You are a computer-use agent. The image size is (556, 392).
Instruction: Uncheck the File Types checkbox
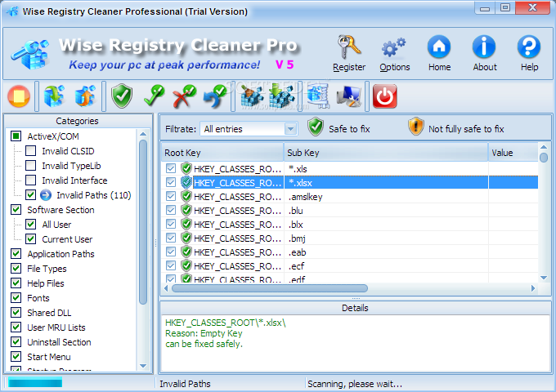pyautogui.click(x=16, y=269)
